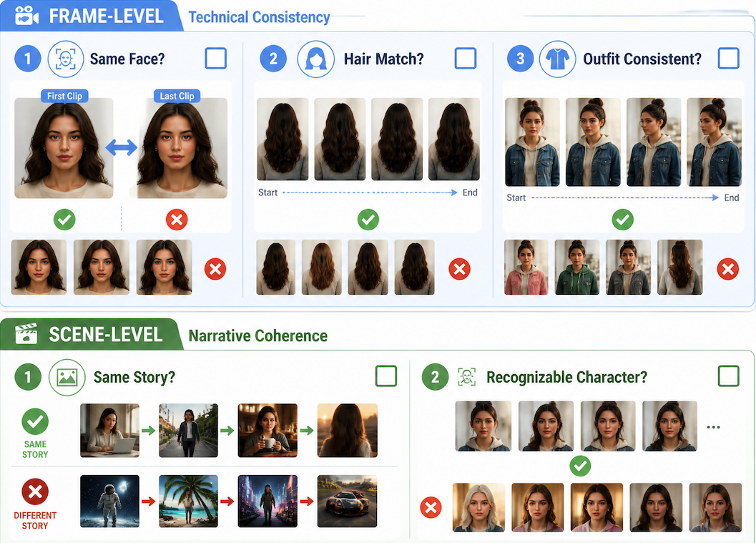Click the Same Story? heading text

(x=134, y=377)
